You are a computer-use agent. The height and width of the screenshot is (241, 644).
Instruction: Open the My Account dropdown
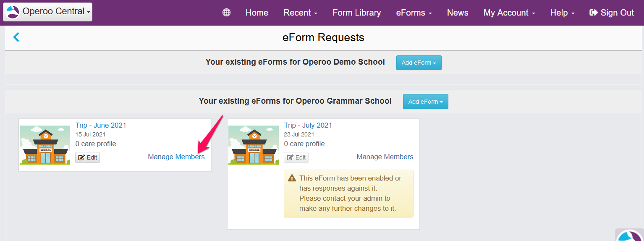point(509,13)
